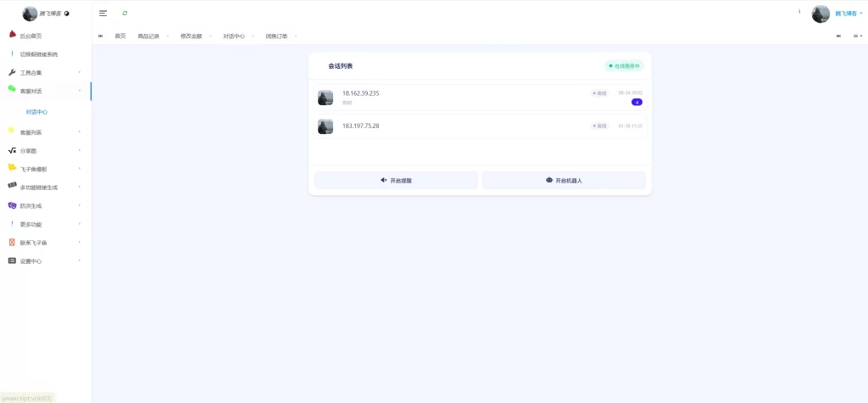
Task: Enable the chat robot with 开启机器人
Action: tap(564, 181)
